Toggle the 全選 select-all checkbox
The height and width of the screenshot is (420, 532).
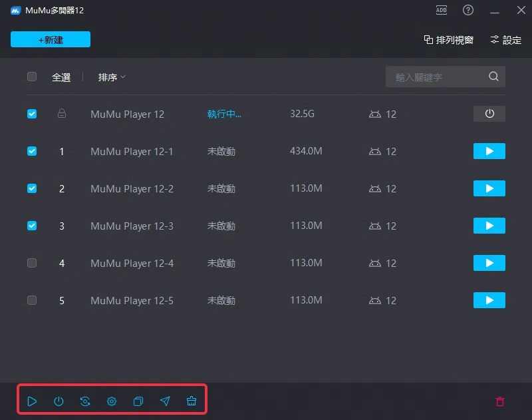(x=31, y=77)
